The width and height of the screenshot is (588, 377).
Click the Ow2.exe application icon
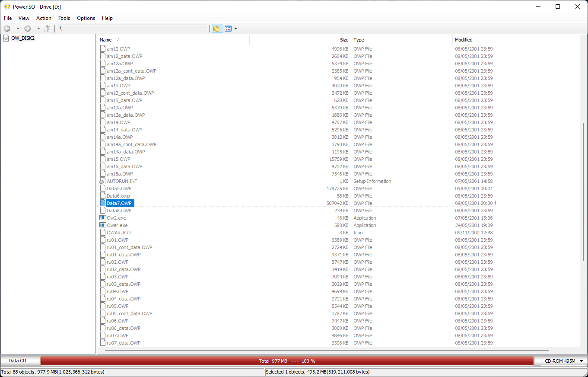(102, 218)
